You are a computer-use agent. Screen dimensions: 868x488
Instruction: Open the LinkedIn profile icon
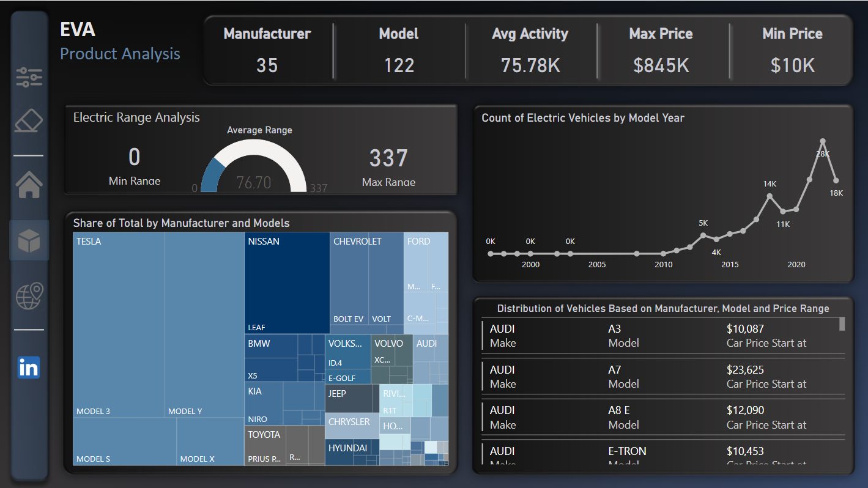pyautogui.click(x=29, y=368)
